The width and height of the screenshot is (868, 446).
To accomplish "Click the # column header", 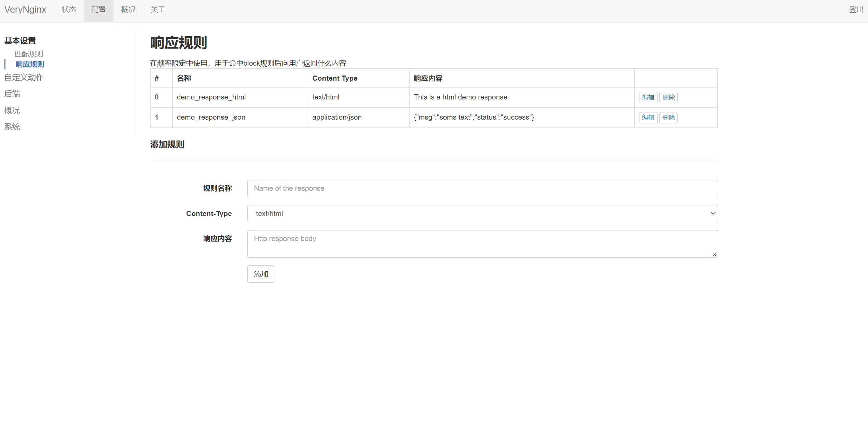I will pyautogui.click(x=161, y=78).
